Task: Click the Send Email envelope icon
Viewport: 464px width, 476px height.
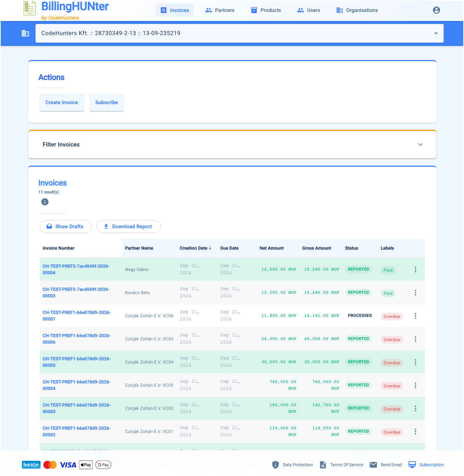Action: click(373, 465)
